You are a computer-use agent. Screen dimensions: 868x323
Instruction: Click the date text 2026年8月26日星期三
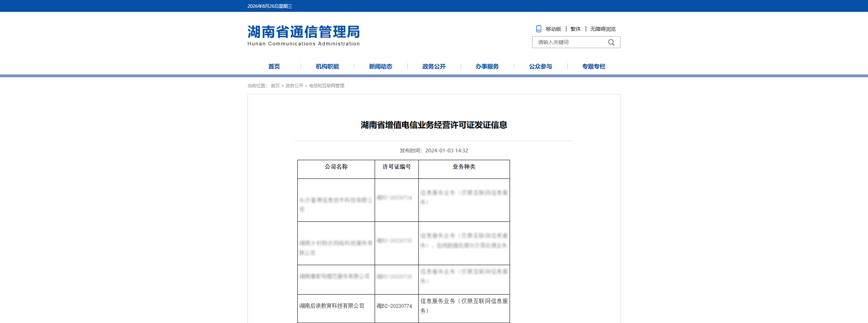pos(270,6)
